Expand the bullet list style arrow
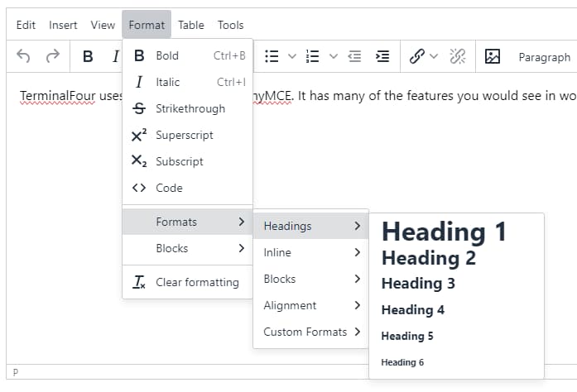Screen dimensions: 577x392 pyautogui.click(x=291, y=56)
